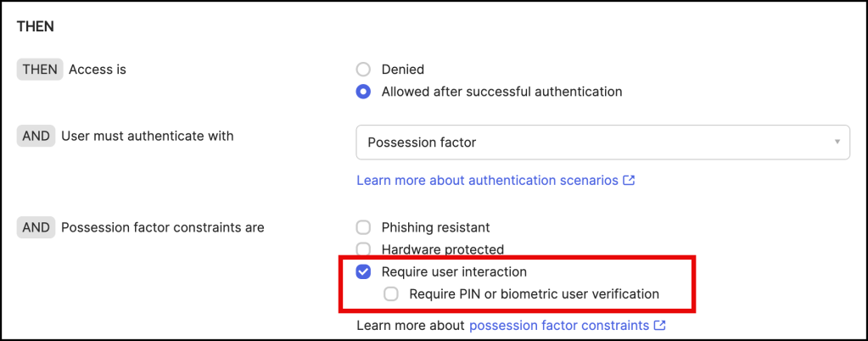Click the authentication factor dropdown arrow

[x=837, y=142]
